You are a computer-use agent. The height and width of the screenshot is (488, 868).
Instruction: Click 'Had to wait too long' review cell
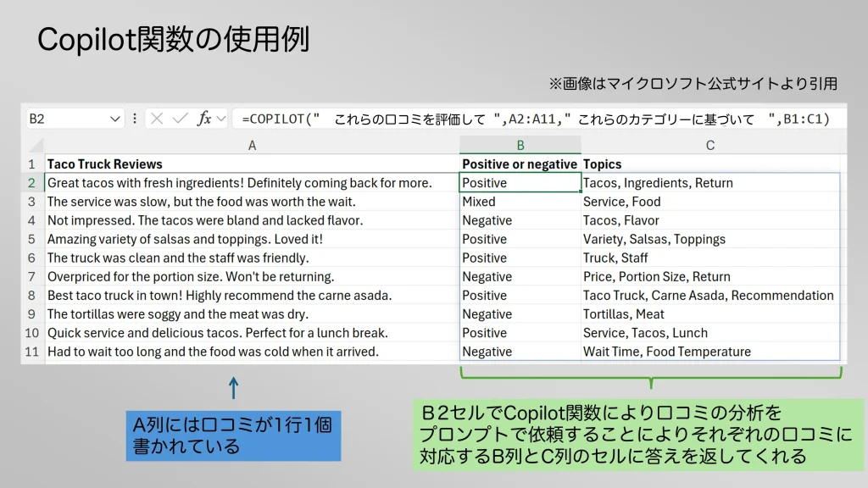pos(252,352)
